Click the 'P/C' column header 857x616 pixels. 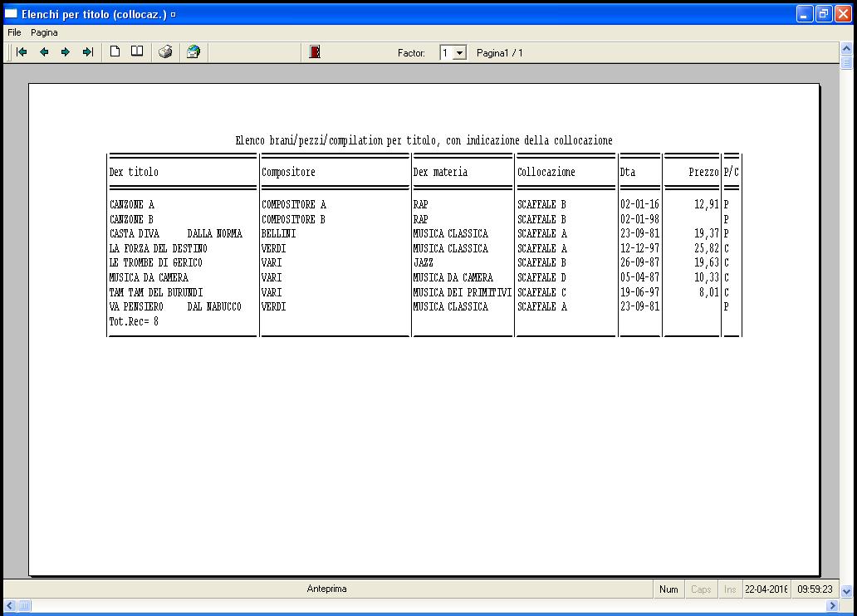pos(732,172)
